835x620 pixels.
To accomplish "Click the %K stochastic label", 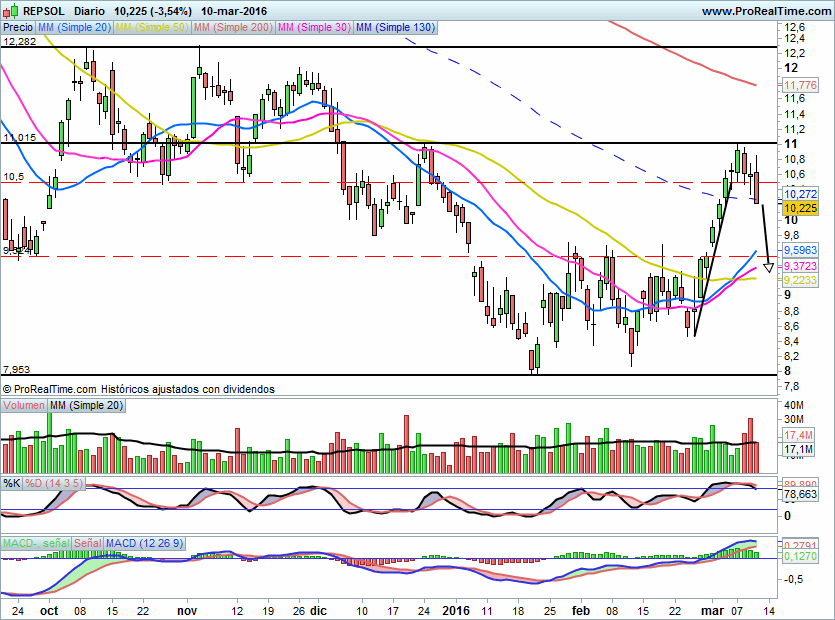I will 12,483.
